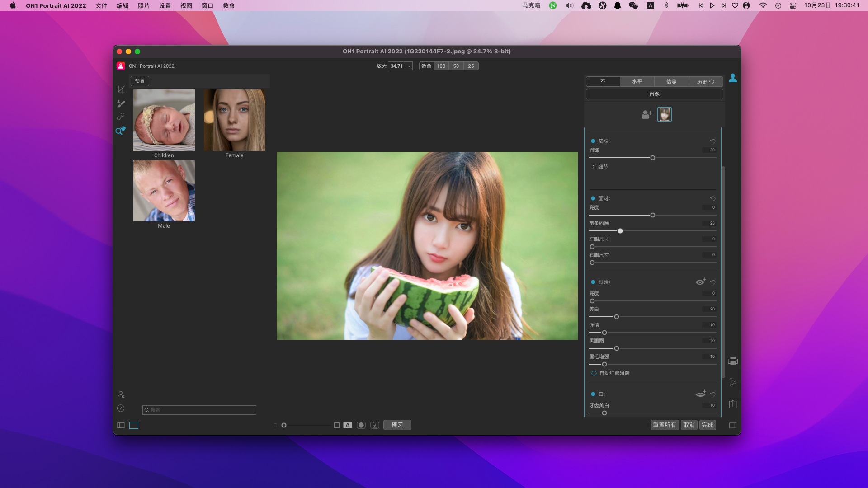Toggle the 皮肤 section enable dot
Image resolution: width=868 pixels, height=488 pixels.
593,141
